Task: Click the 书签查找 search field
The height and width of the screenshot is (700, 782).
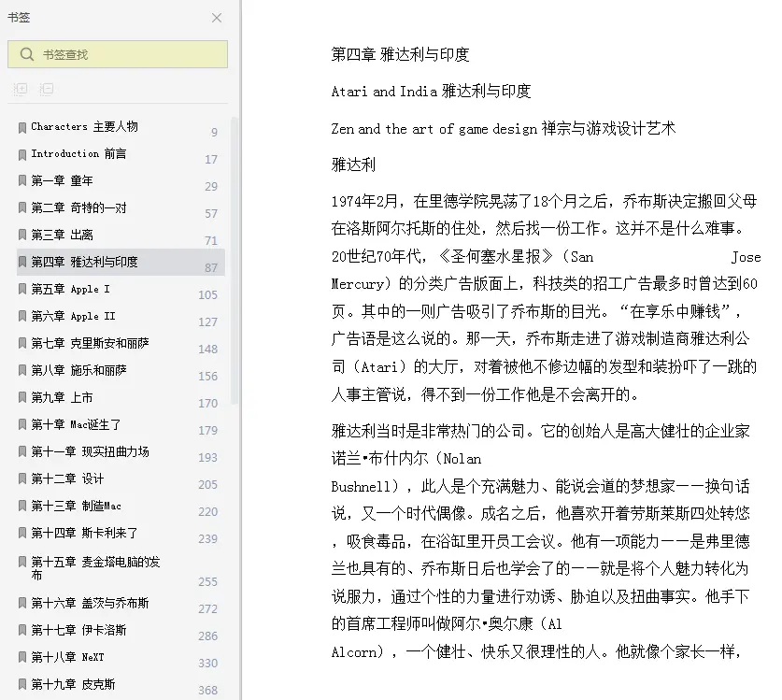Action: 118,54
